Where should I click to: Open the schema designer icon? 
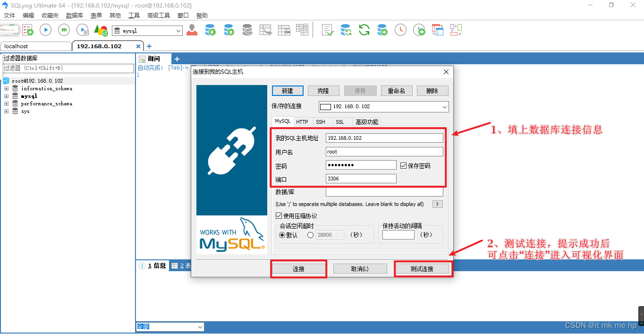click(456, 30)
